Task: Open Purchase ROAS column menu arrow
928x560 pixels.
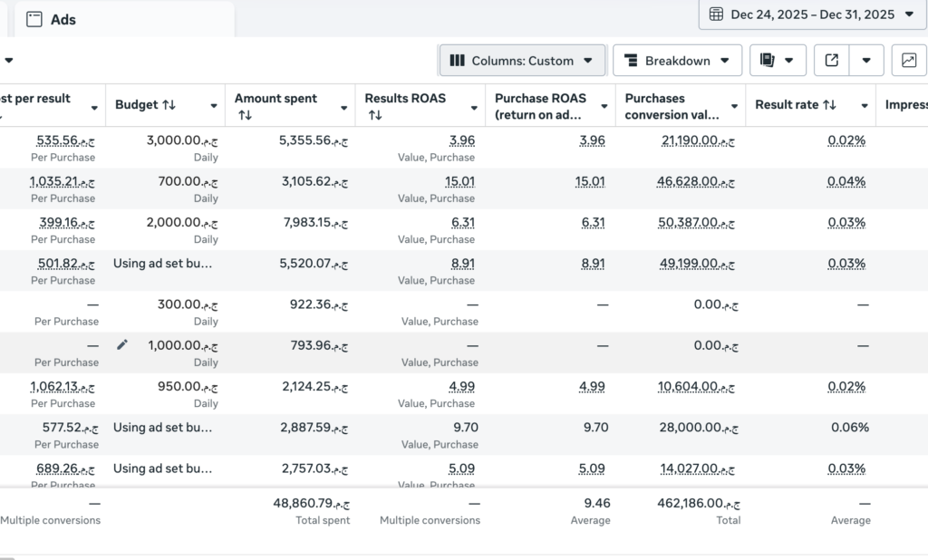Action: (604, 107)
